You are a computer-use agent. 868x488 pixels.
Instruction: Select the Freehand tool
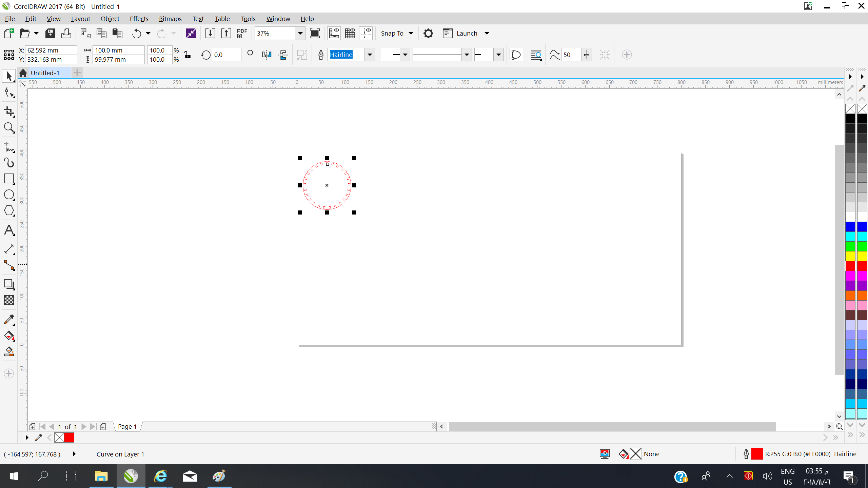pyautogui.click(x=9, y=147)
